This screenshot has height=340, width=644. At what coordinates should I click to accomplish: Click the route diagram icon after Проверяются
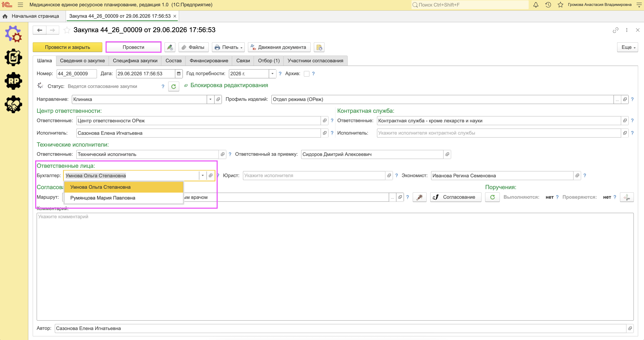627,197
